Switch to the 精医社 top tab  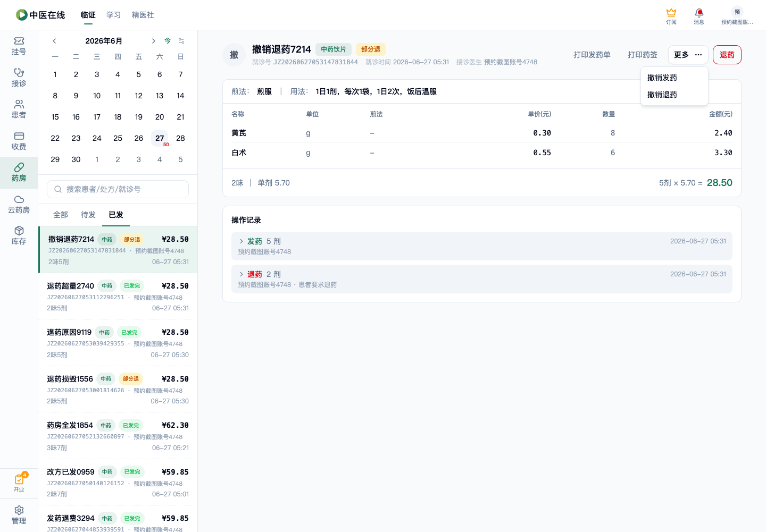143,15
